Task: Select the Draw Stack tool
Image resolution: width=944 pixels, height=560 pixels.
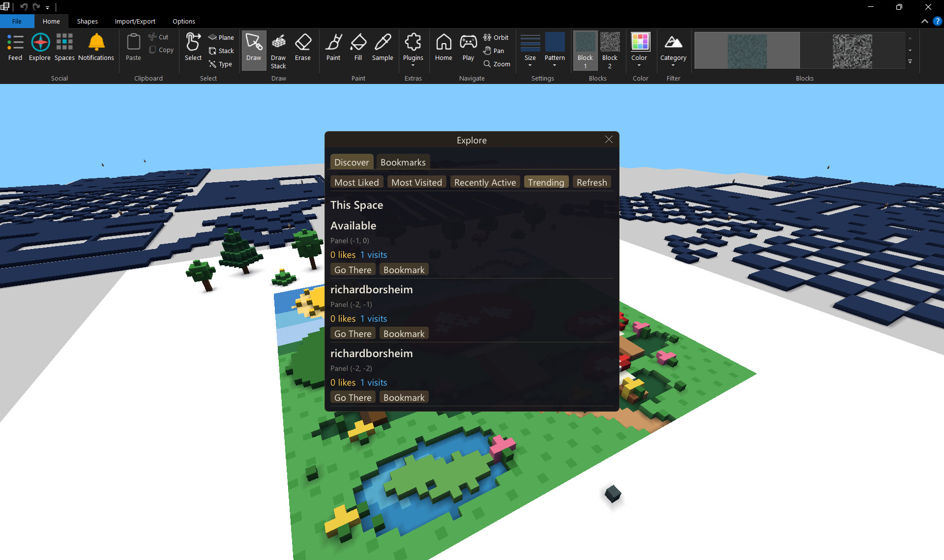Action: click(x=278, y=51)
